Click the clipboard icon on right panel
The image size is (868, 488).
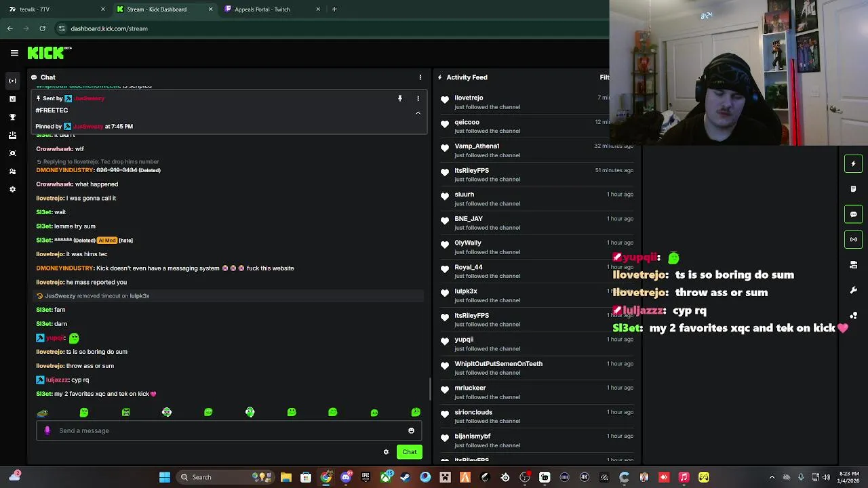(x=853, y=188)
